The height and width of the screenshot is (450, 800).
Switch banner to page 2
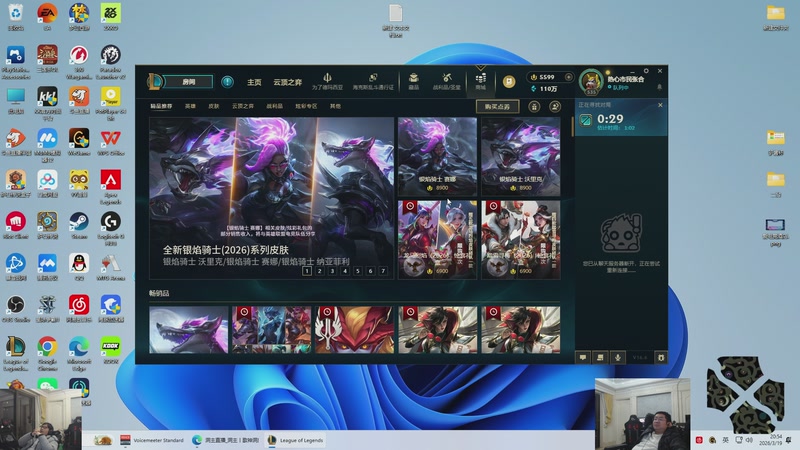319,271
